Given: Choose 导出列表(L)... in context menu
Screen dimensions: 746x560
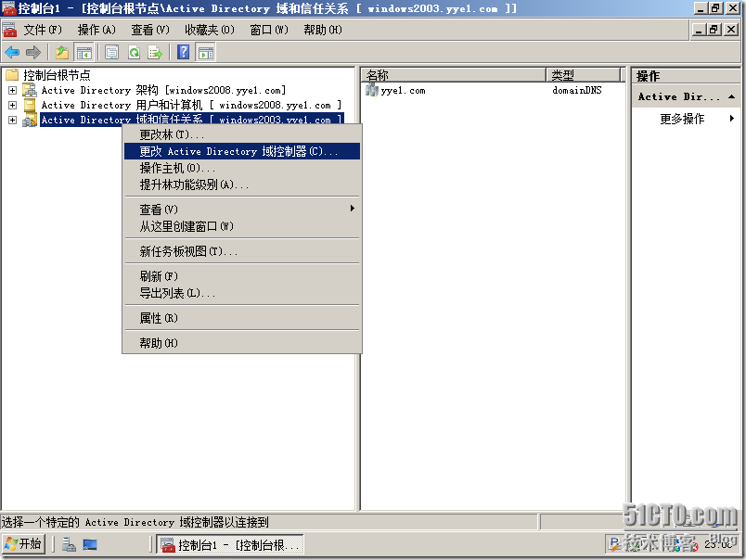Looking at the screenshot, I should click(x=241, y=293).
